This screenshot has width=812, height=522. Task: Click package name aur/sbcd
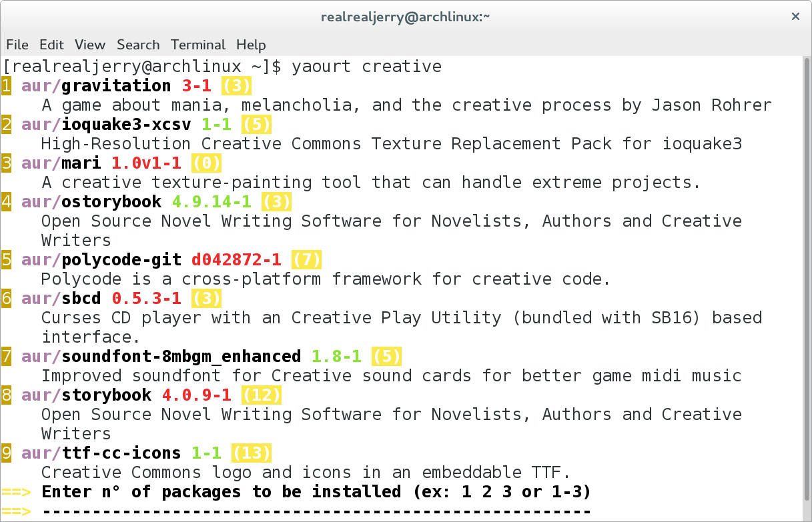(x=61, y=299)
